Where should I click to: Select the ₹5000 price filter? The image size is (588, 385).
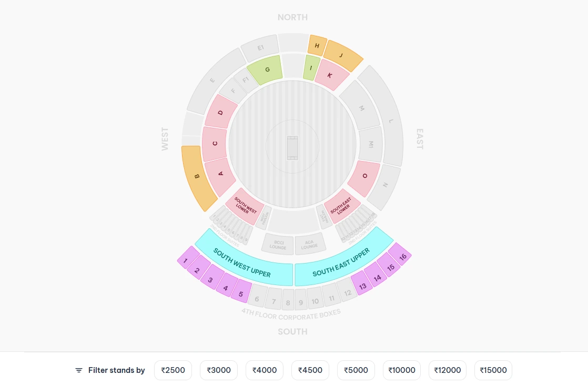356,370
